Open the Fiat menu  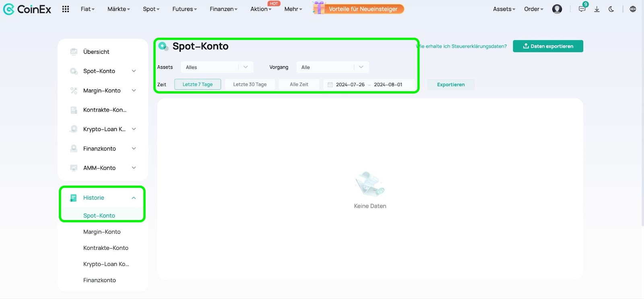pos(88,9)
